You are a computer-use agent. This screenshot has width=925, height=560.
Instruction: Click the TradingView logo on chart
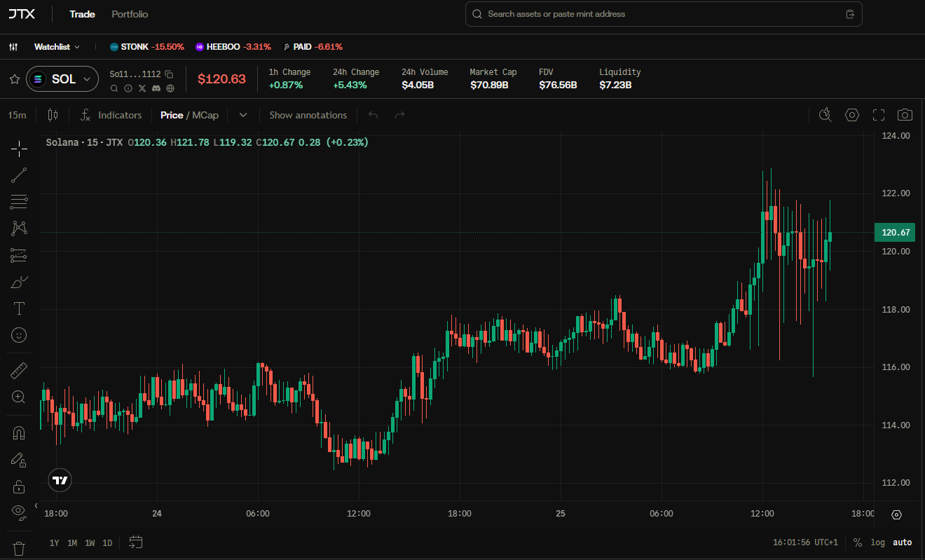tap(60, 480)
